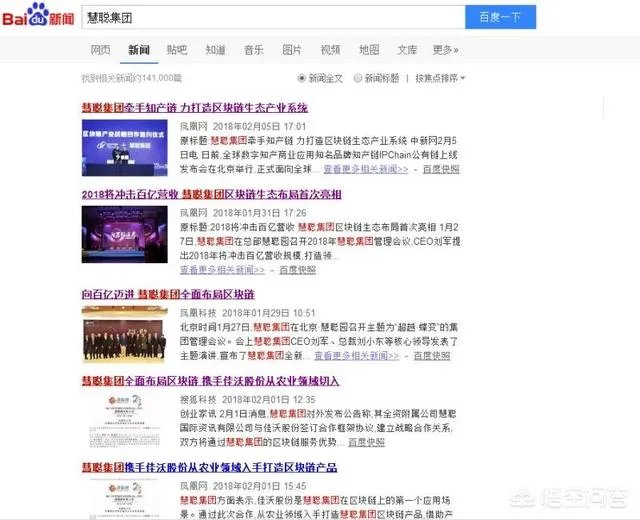This screenshot has height=520, width=640.
Task: Open 百度快照 for the 17:26 result
Action: click(298, 270)
